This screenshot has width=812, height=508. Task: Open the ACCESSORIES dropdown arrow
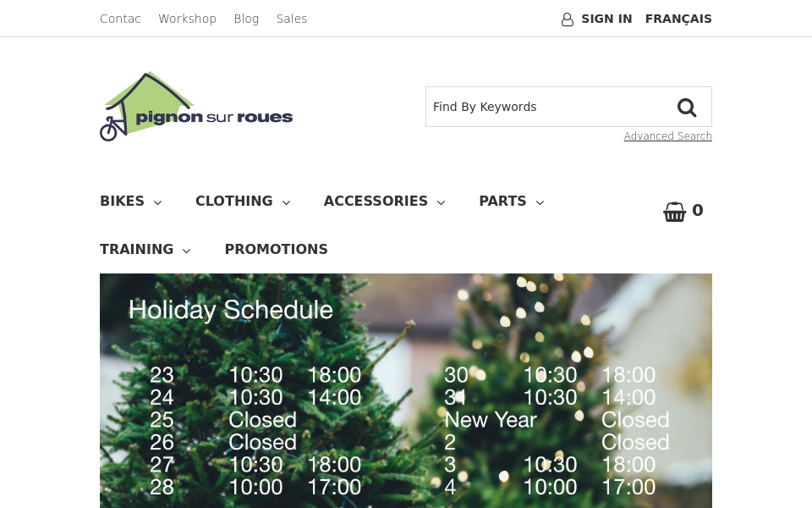[441, 202]
